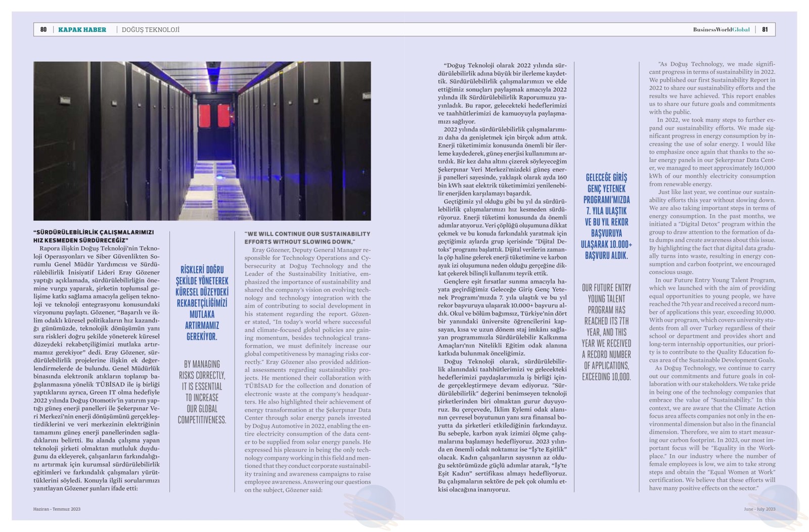Click page number 81 in header
This screenshot has width=809, height=532.
[765, 30]
